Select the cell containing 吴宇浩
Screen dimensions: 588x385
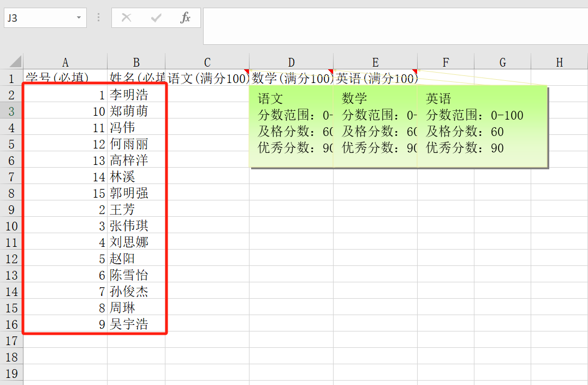136,324
